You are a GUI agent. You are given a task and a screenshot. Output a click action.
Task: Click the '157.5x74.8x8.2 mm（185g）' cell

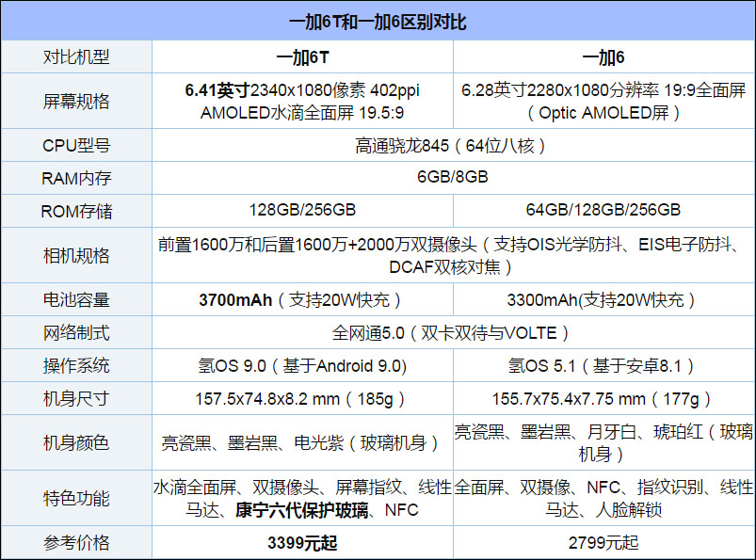[x=302, y=399]
